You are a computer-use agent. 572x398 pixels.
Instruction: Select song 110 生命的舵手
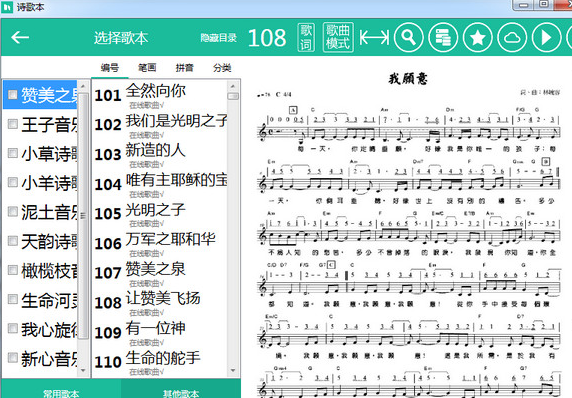(x=159, y=362)
